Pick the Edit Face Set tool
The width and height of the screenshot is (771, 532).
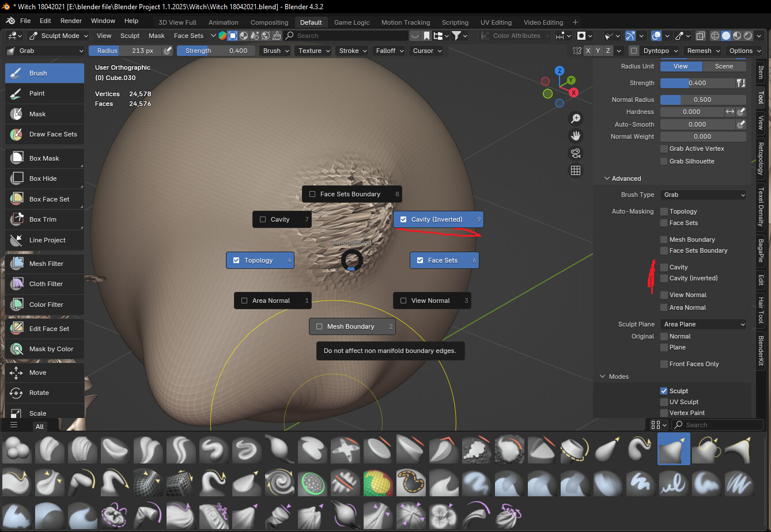pos(45,329)
